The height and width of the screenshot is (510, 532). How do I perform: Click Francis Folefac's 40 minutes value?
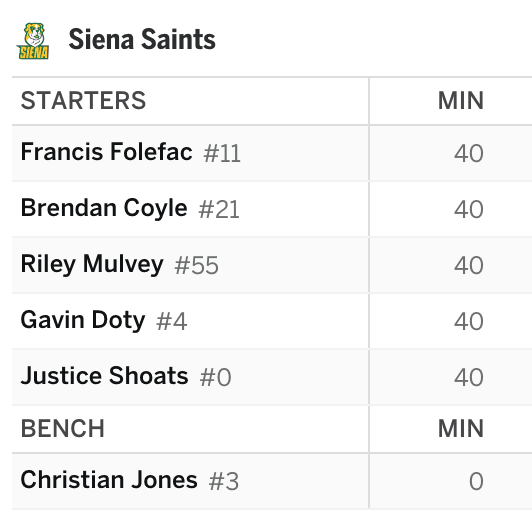pos(469,153)
